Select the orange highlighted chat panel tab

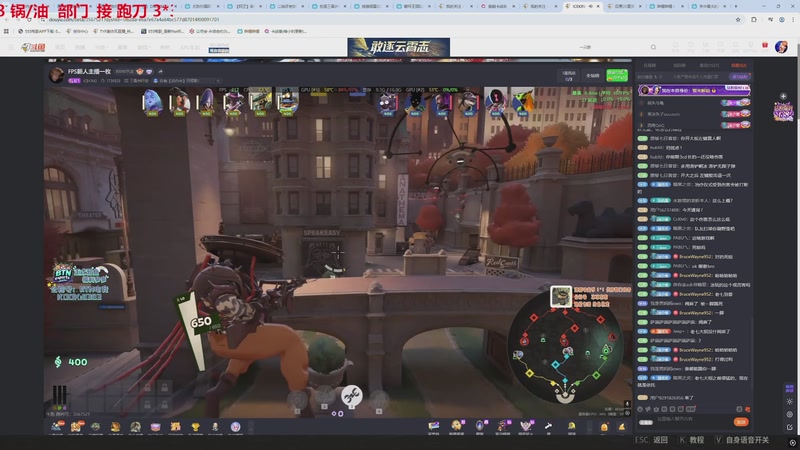pyautogui.click(x=739, y=65)
